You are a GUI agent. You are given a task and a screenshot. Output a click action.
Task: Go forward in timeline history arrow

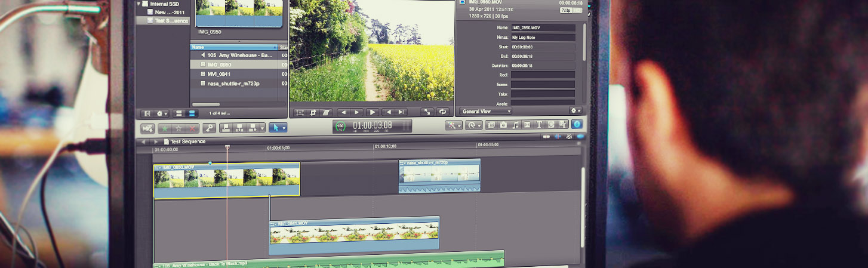156,141
